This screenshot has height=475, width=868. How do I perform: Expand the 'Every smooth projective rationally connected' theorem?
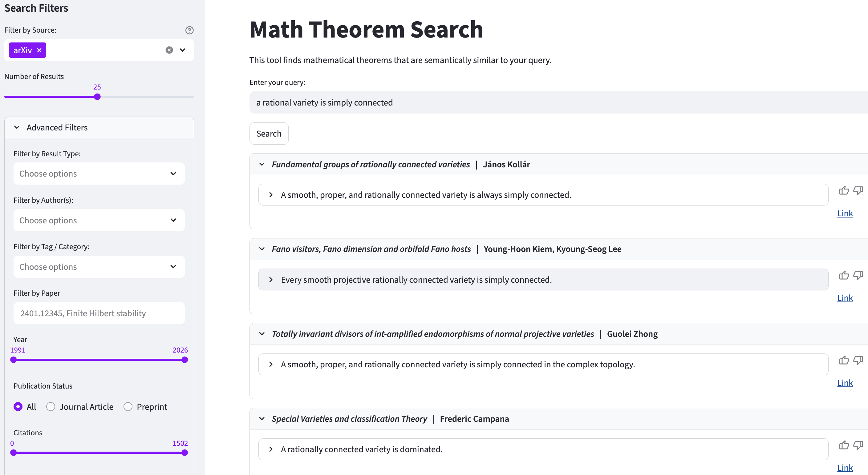[x=271, y=280]
